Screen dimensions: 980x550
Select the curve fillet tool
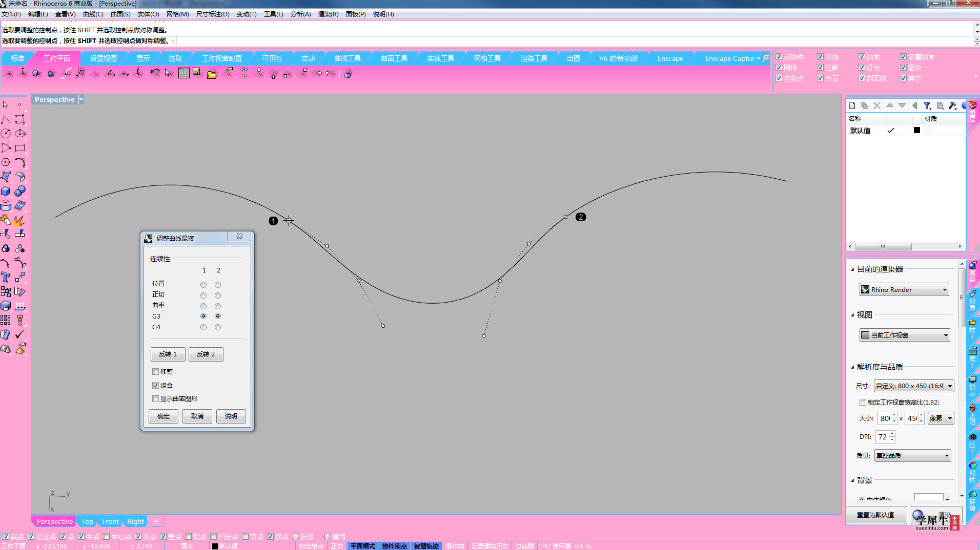[x=20, y=162]
